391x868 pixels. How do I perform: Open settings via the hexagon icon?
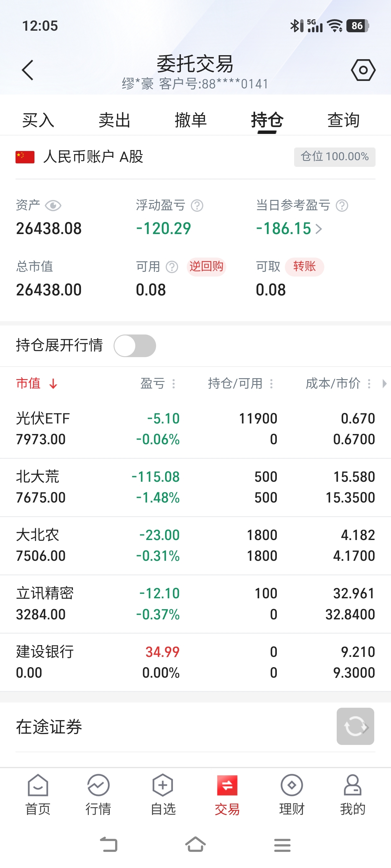click(x=363, y=70)
